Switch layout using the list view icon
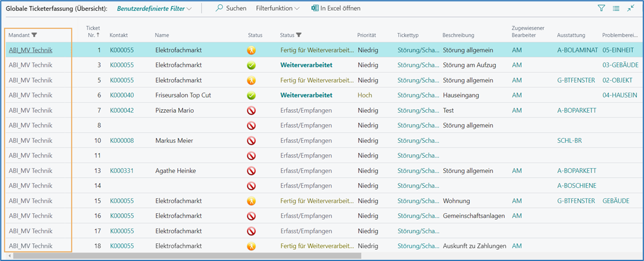The image size is (644, 261). click(616, 8)
